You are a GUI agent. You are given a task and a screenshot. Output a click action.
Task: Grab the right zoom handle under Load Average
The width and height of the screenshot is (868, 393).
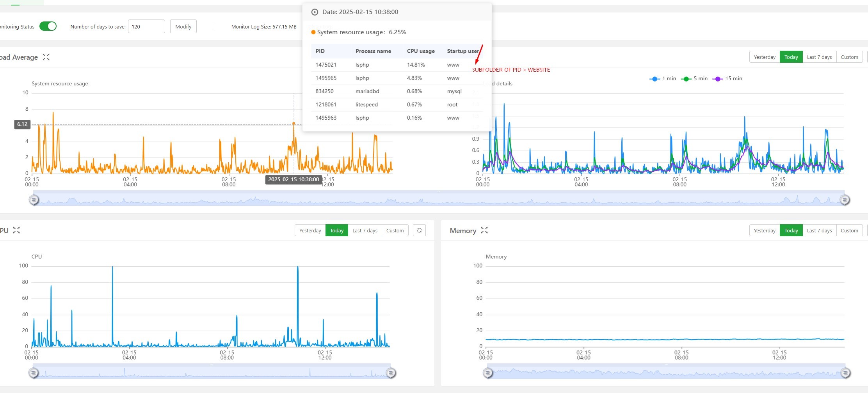point(845,200)
